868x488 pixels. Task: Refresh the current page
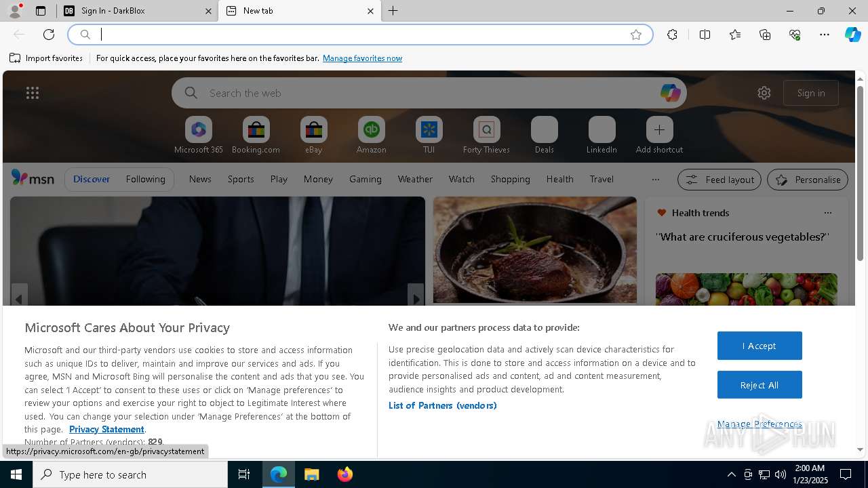tap(49, 35)
